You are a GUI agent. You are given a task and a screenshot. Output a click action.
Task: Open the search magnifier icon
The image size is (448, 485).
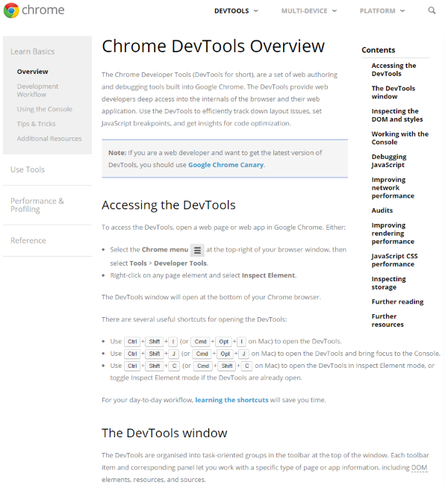pos(432,10)
